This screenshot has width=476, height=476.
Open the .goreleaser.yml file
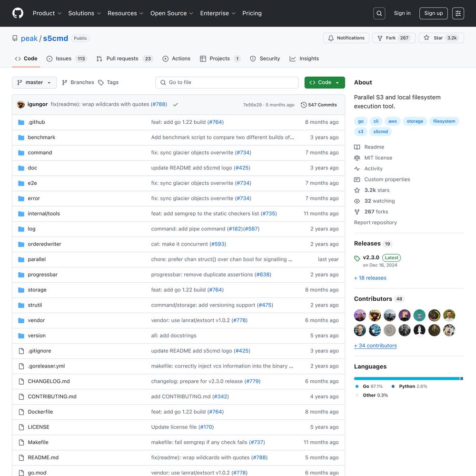pyautogui.click(x=46, y=366)
